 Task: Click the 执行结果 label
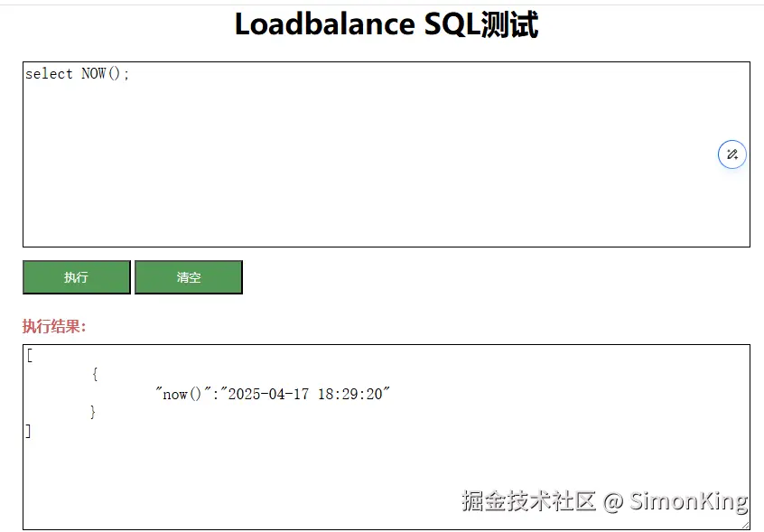[54, 326]
